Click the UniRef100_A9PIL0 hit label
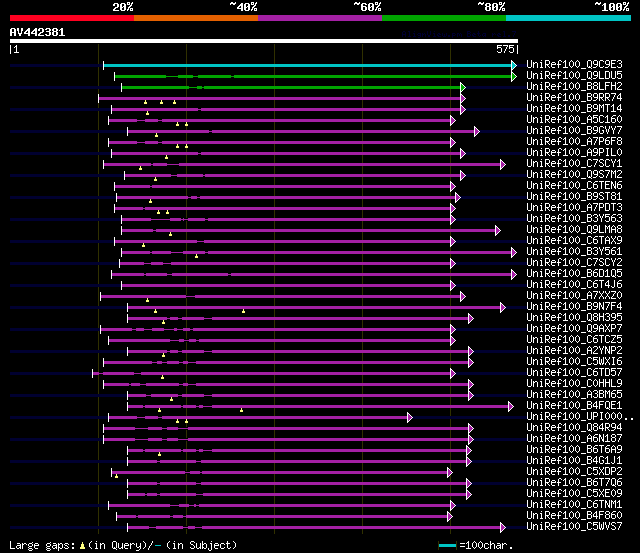This screenshot has height=553, width=640. (x=574, y=153)
